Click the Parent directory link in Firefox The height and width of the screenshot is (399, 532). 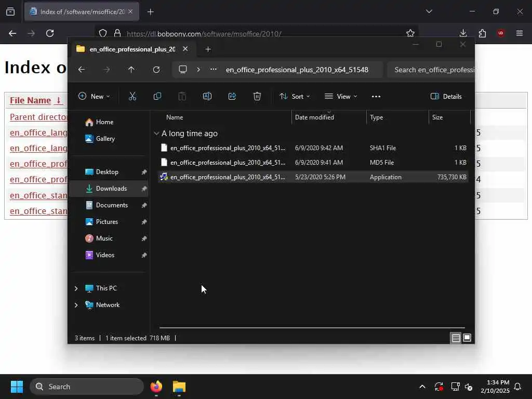(38, 117)
